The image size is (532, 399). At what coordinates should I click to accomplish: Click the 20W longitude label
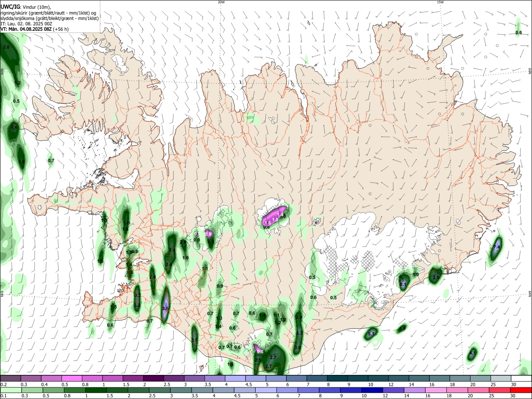[x=221, y=2]
